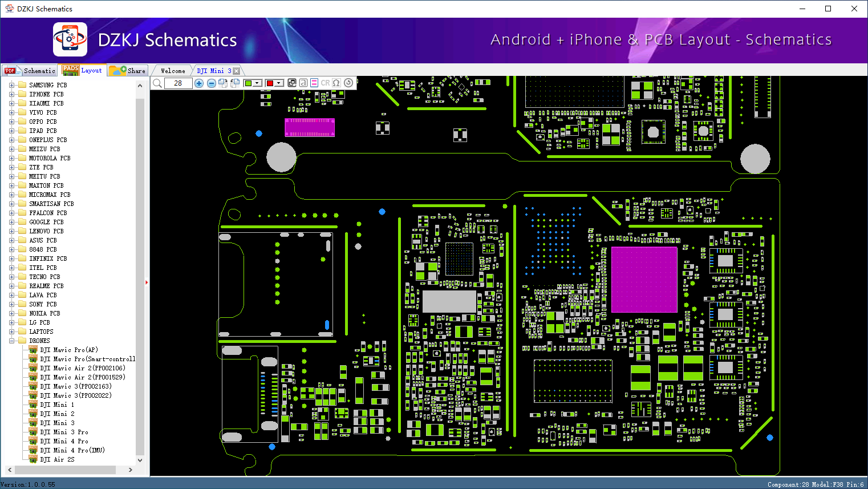Open DJI Mini 3 Pro layout
The height and width of the screenshot is (489, 868).
(x=64, y=432)
